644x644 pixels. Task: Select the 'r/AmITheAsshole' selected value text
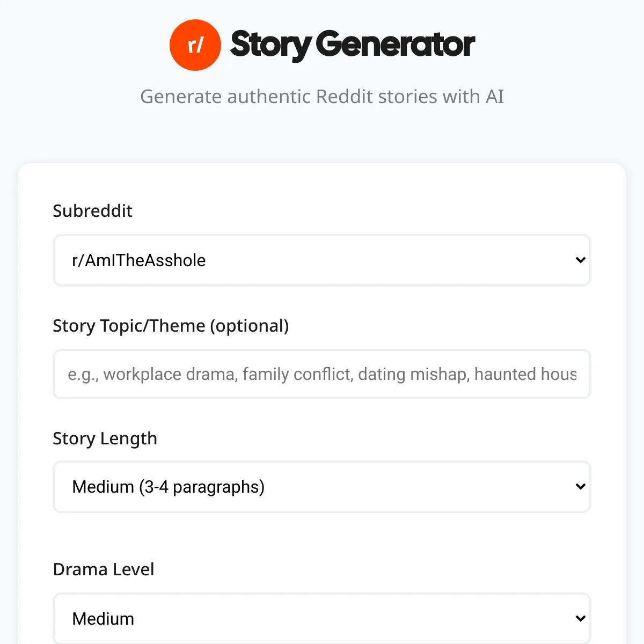[138, 260]
